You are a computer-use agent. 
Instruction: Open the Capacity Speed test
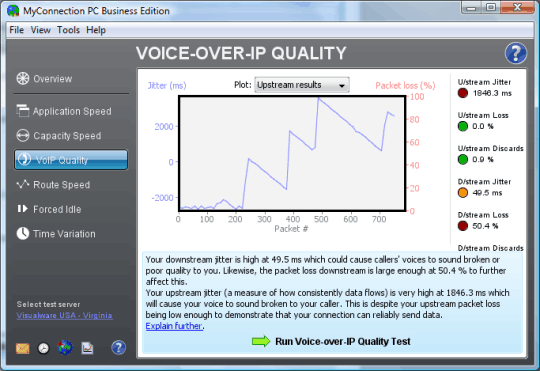click(59, 136)
